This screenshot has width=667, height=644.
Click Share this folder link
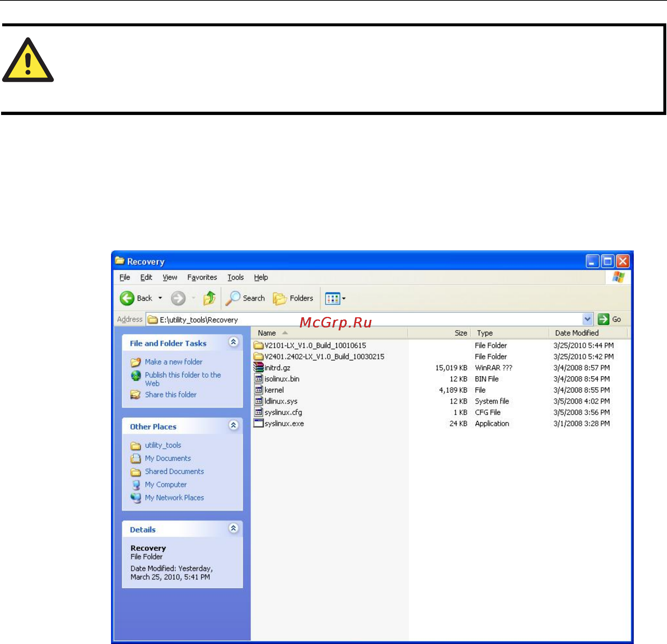(171, 395)
